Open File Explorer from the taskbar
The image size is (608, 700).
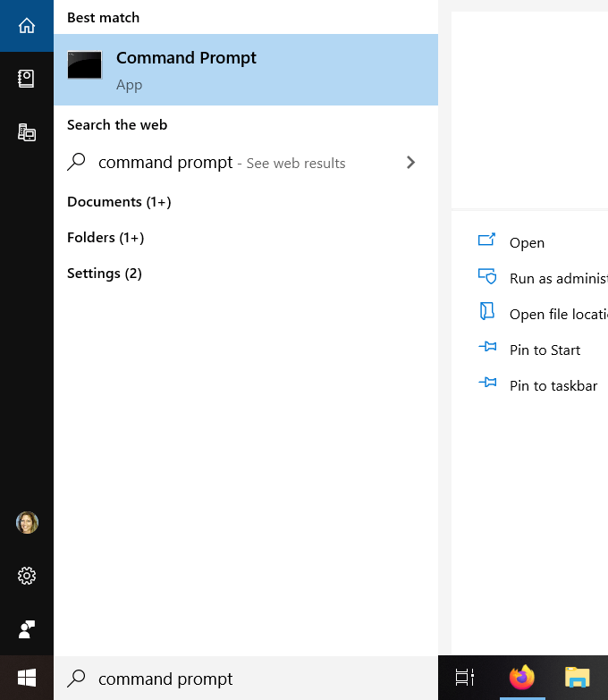578,679
